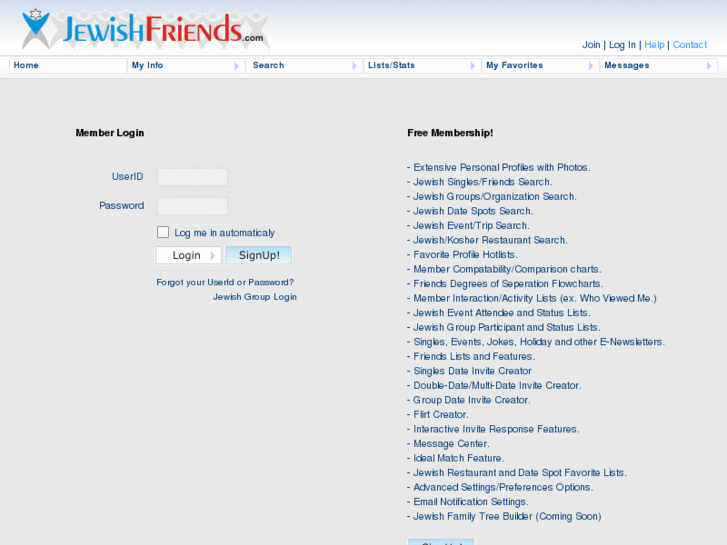Select Jewish Singles/Friends Search line
The width and height of the screenshot is (727, 545).
[479, 182]
